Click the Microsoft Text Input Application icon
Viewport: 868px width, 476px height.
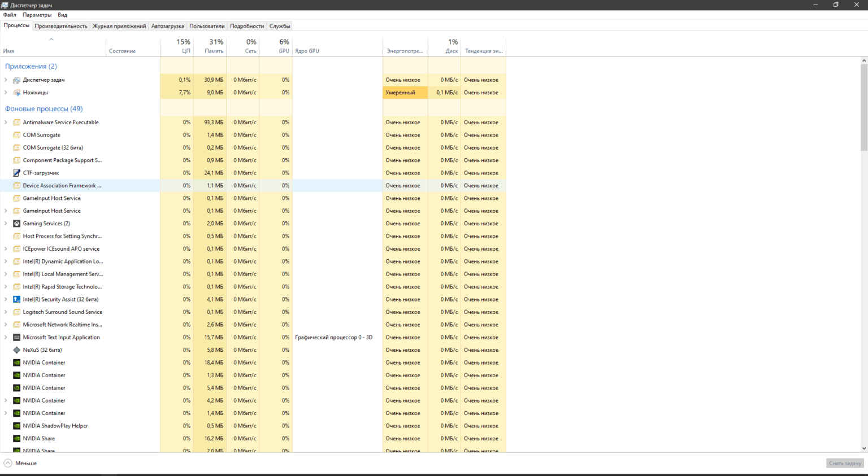tap(17, 338)
